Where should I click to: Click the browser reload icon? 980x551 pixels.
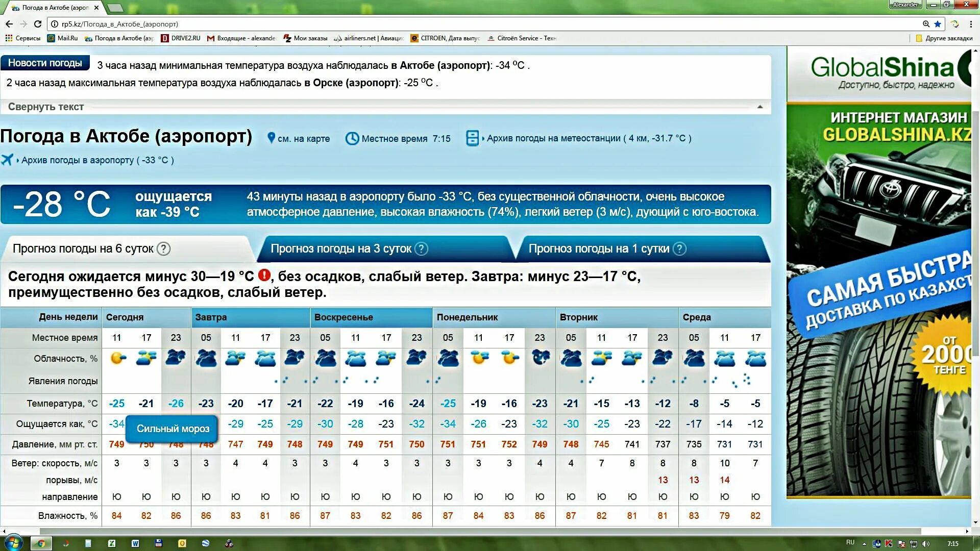point(38,24)
